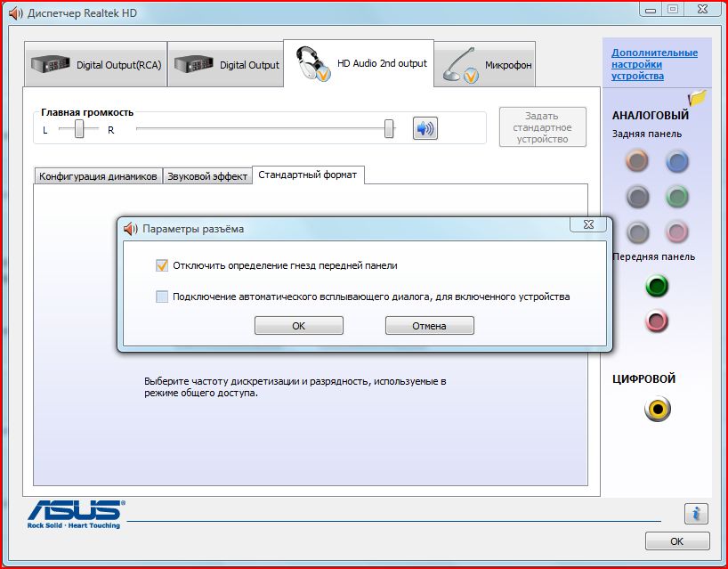Screen dimensions: 728x569
Task: Confirm the dialog with OK button
Action: 298,326
